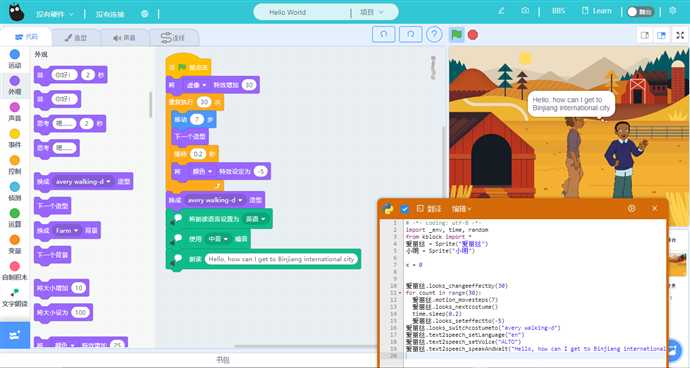Switch to small stage layout icon
This screenshot has height=368, width=690.
point(645,35)
